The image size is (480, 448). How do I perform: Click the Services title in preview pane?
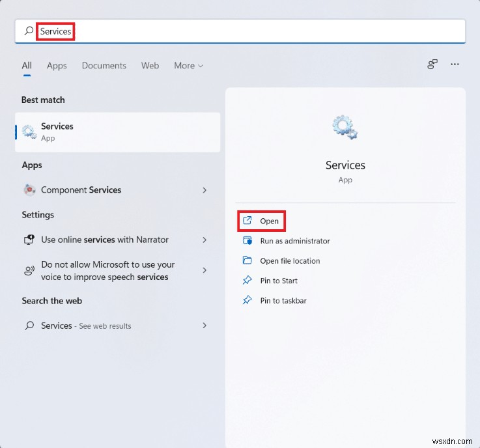point(345,165)
